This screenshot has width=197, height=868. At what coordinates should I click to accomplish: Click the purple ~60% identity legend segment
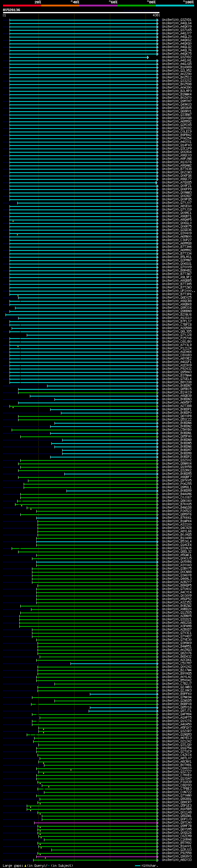(99, 6)
